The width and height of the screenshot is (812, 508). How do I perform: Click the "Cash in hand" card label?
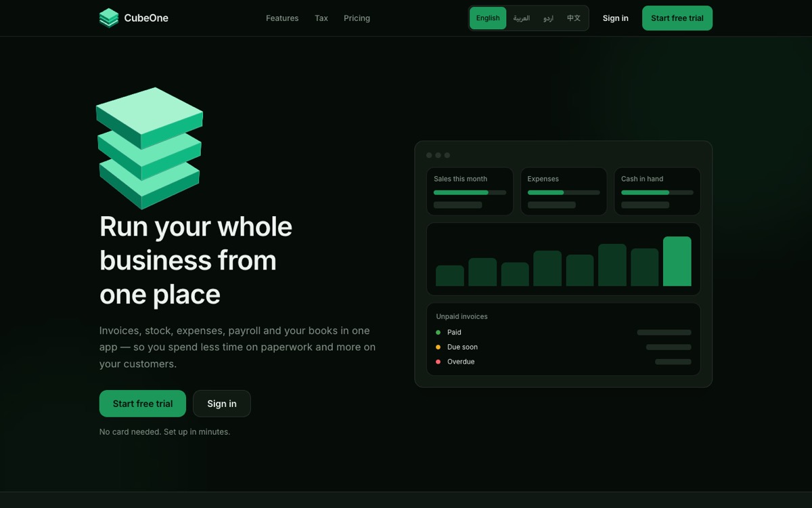[642, 179]
